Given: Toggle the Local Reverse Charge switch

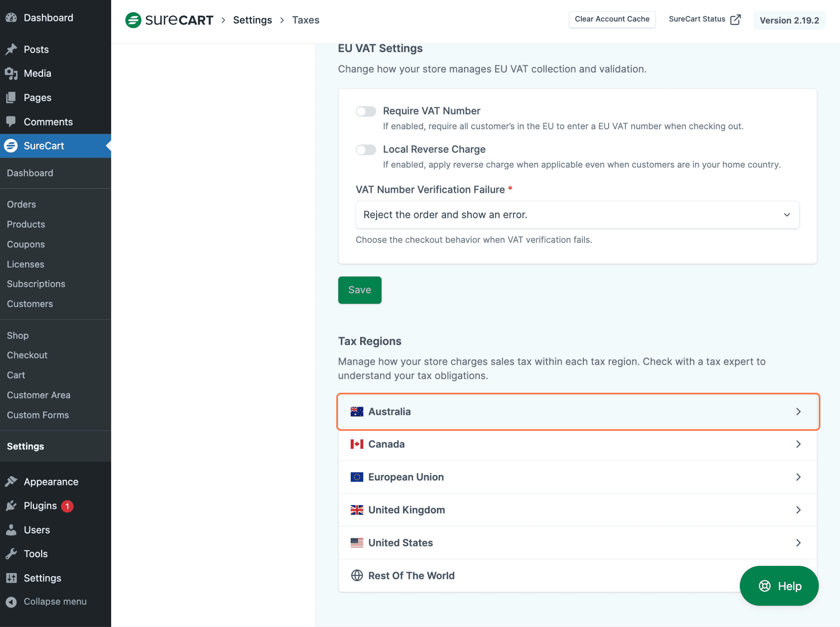Looking at the screenshot, I should click(365, 150).
